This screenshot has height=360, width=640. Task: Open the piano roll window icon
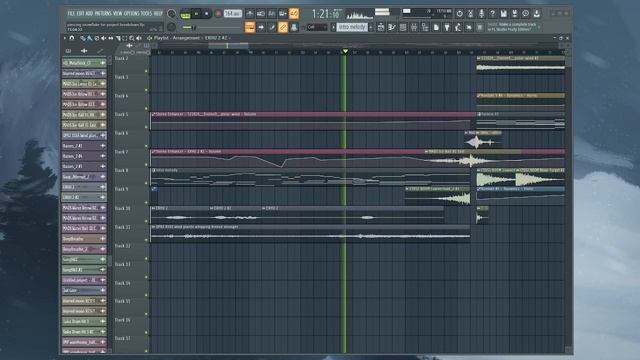tap(392, 27)
